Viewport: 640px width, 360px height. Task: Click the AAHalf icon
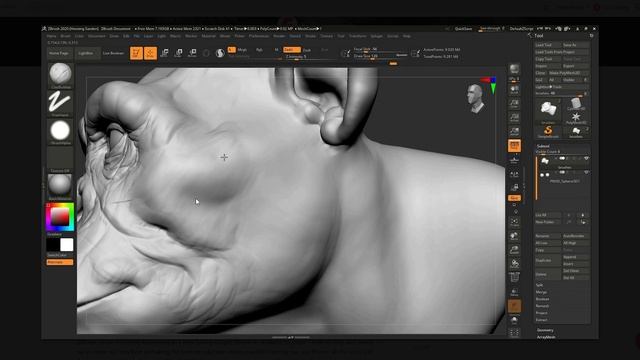[514, 131]
